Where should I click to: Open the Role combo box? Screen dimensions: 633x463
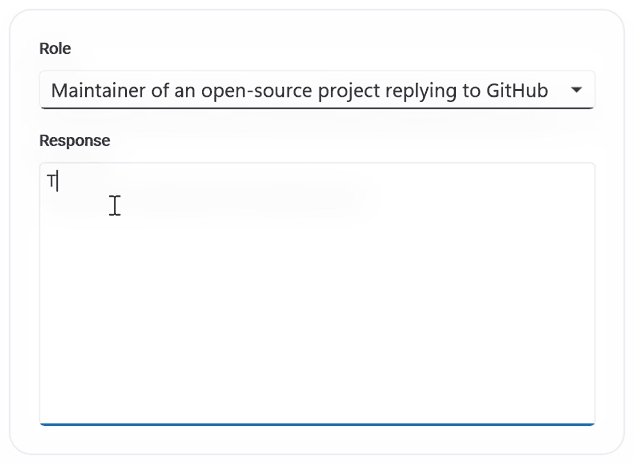[x=316, y=90]
